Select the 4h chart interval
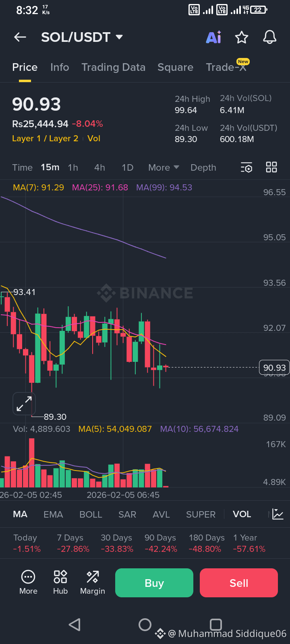The image size is (290, 644). click(x=99, y=167)
